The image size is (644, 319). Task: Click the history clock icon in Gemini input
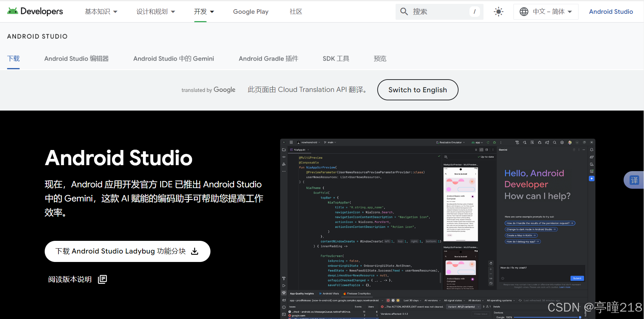[x=503, y=278]
